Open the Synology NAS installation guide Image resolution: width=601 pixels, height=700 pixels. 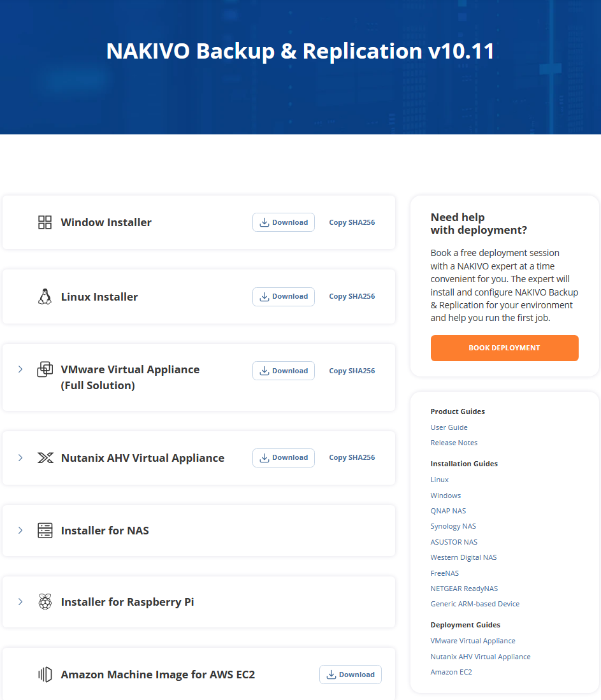pos(453,526)
